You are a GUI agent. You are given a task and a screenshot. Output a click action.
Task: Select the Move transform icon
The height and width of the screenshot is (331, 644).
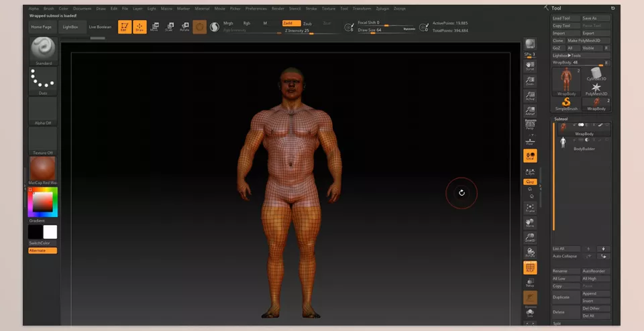click(154, 27)
